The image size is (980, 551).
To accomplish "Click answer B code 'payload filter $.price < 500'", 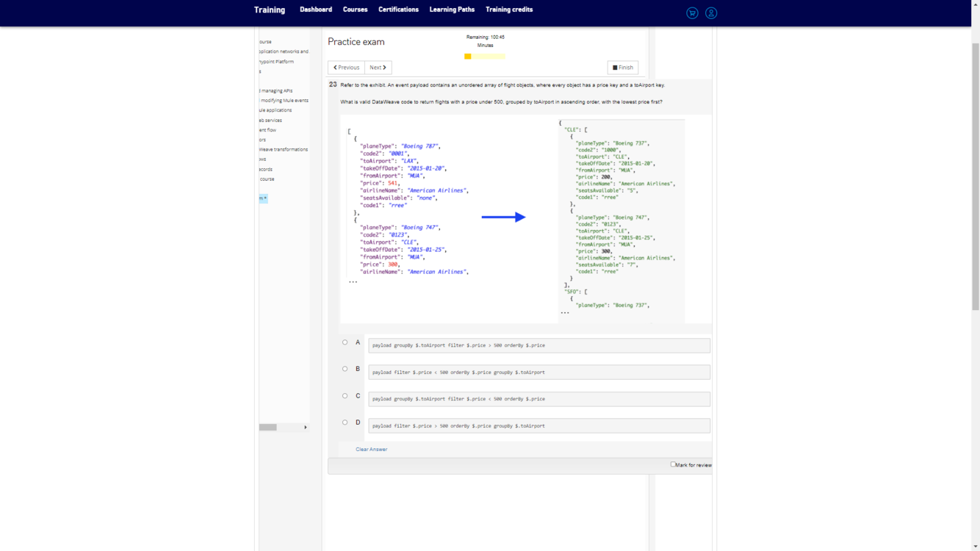I will [x=539, y=372].
